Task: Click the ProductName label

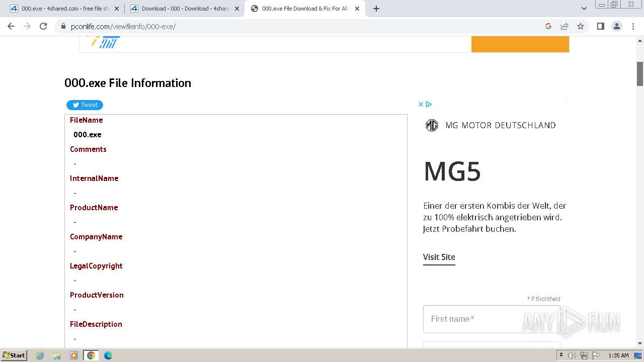Action: pyautogui.click(x=94, y=208)
